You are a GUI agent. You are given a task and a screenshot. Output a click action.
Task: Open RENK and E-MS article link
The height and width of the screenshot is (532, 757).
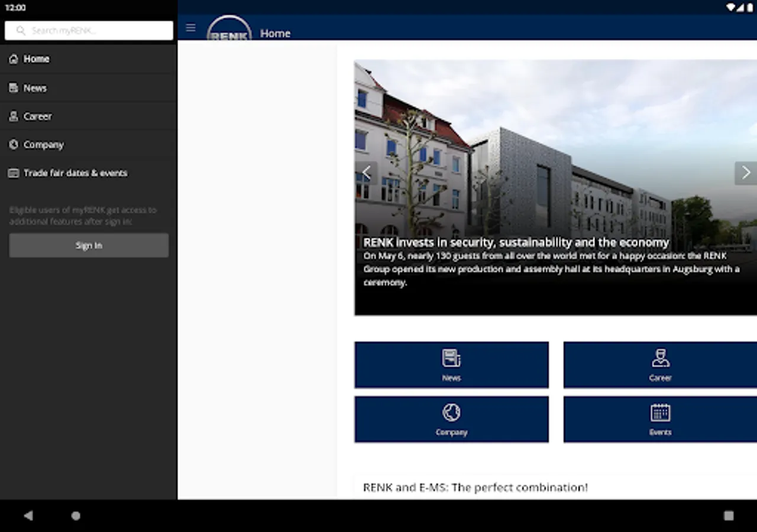[475, 488]
